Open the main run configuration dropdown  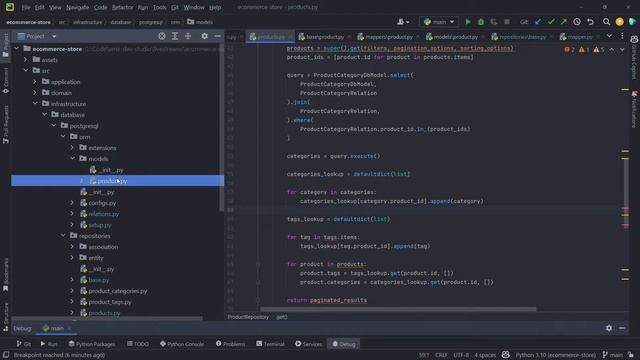coord(439,22)
